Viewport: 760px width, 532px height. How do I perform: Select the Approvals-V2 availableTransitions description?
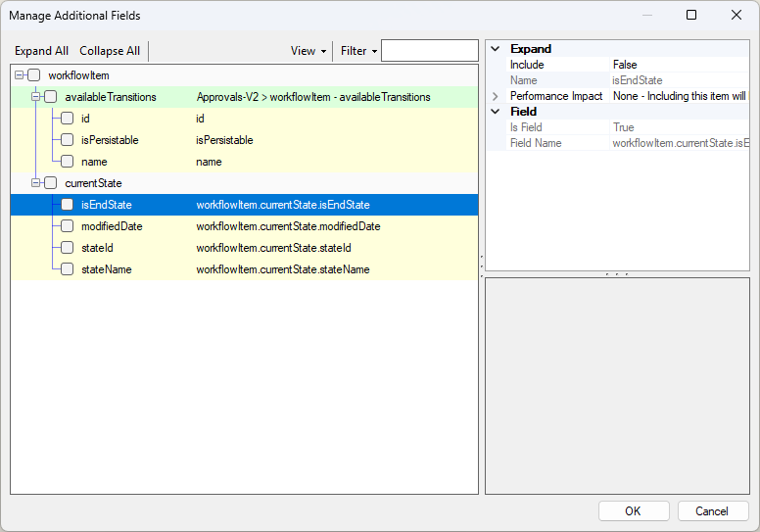(313, 97)
